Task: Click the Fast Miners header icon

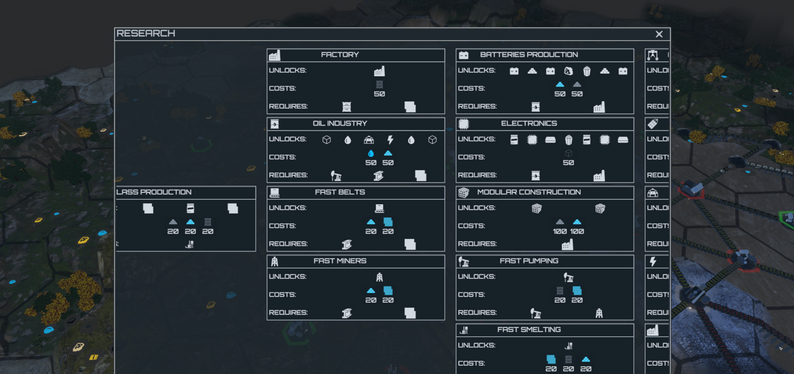Action: click(274, 261)
